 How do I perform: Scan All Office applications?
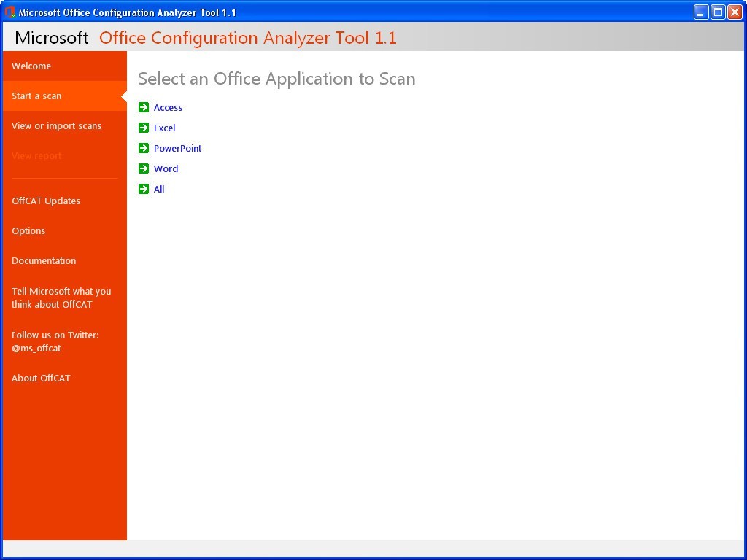[159, 189]
